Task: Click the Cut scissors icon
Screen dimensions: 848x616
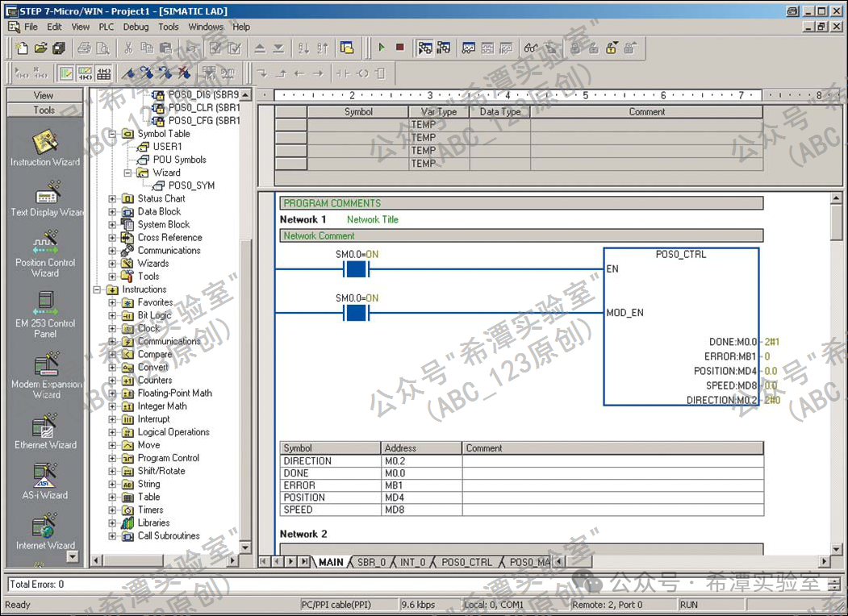Action: [128, 48]
